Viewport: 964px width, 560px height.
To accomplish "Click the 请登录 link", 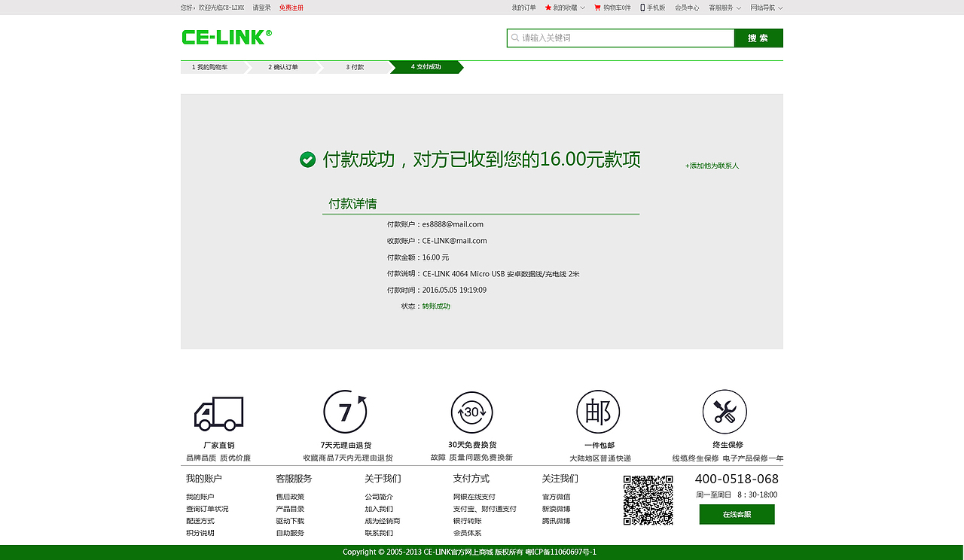I will pyautogui.click(x=261, y=8).
